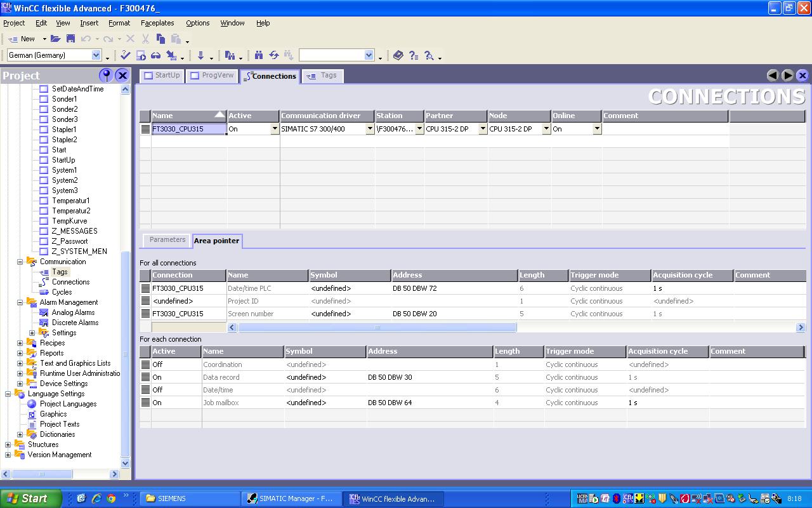Select the Connections item in project tree
This screenshot has width=812, height=508.
click(x=71, y=282)
